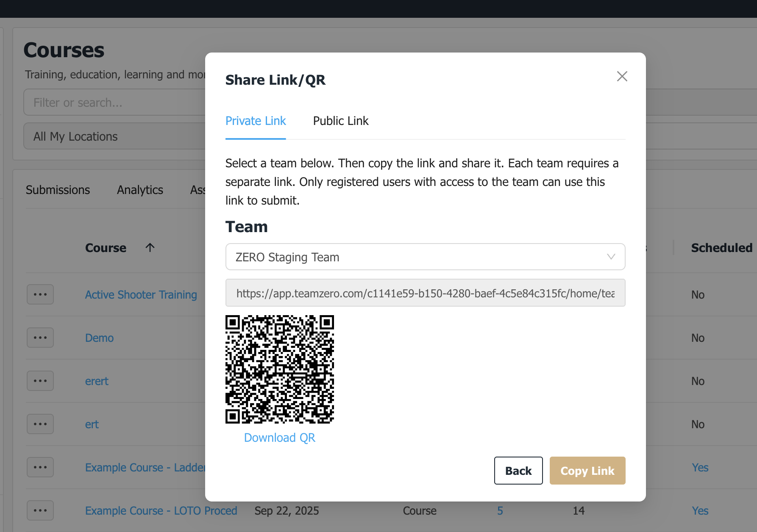
Task: Click the teamzero share URL field
Action: (425, 293)
